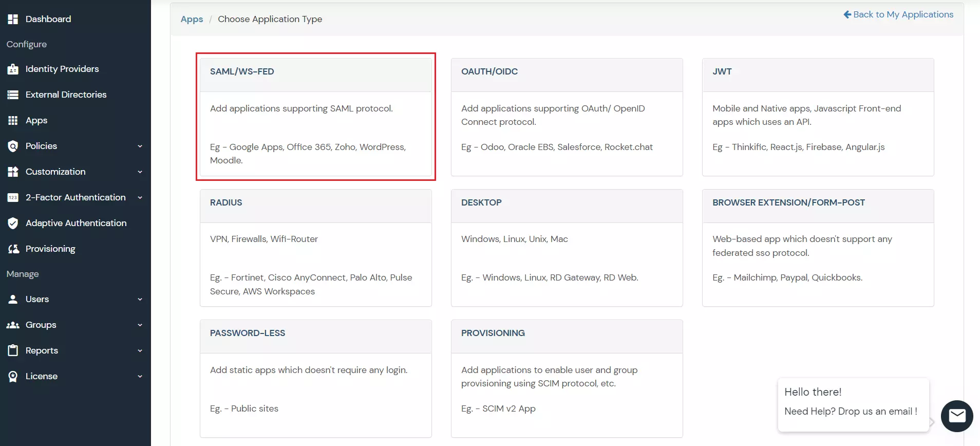
Task: Click the Provisioning sync icon
Action: pos(13,249)
